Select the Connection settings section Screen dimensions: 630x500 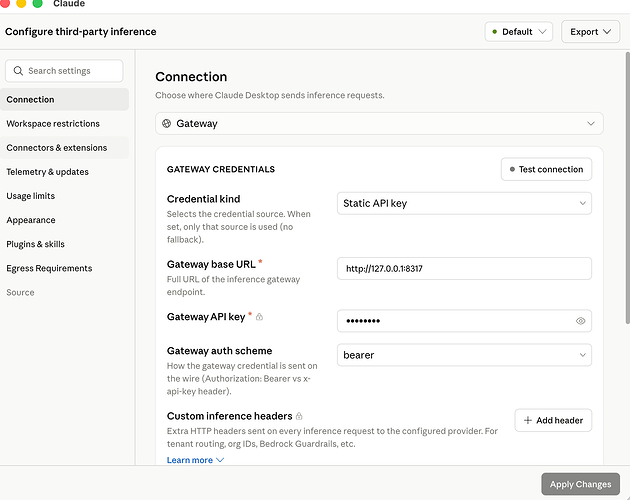[64, 99]
